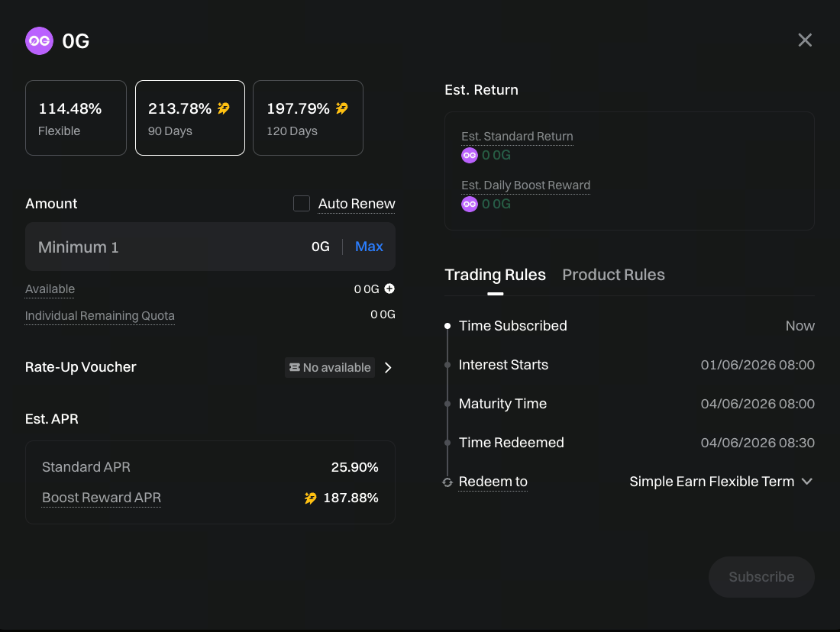Click the boost icon on 120 Days rate

(341, 108)
